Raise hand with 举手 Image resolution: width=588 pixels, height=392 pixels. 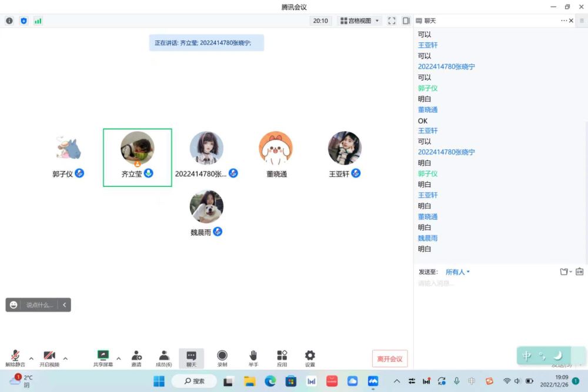click(253, 358)
